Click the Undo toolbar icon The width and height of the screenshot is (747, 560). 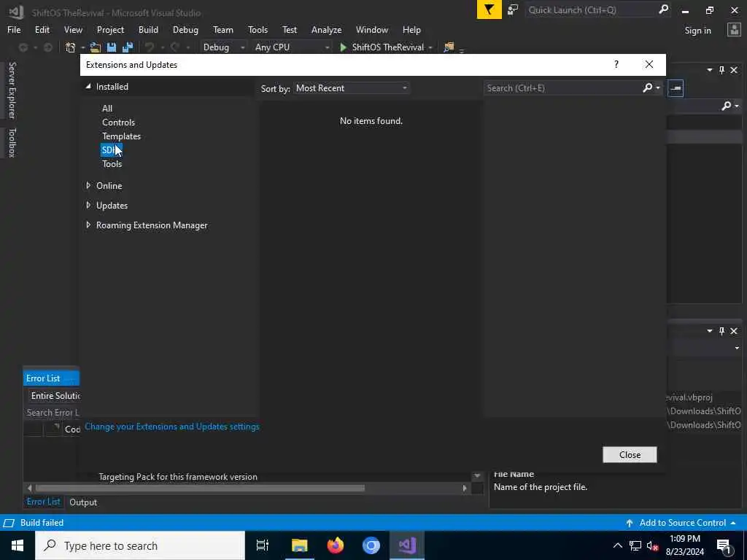(150, 47)
